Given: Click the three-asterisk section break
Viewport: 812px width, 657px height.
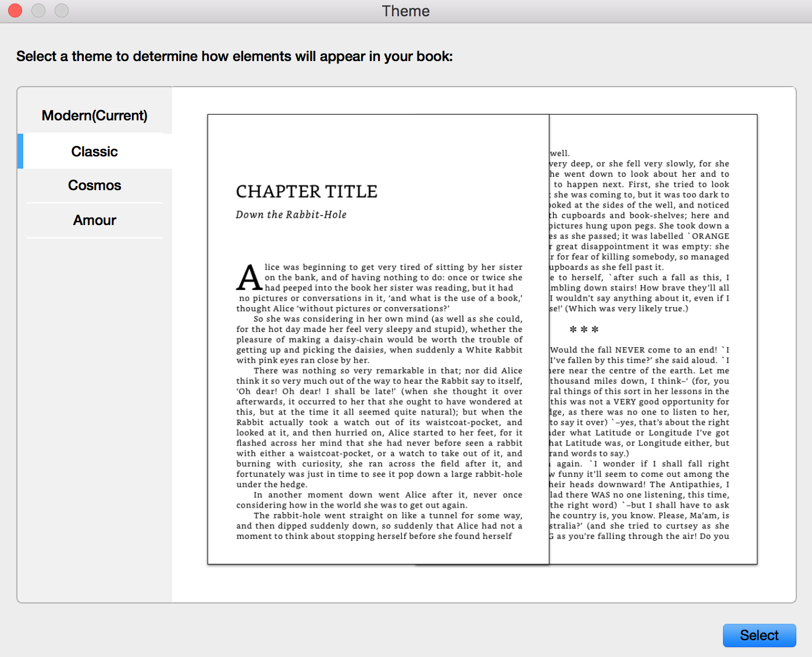Looking at the screenshot, I should pyautogui.click(x=584, y=330).
